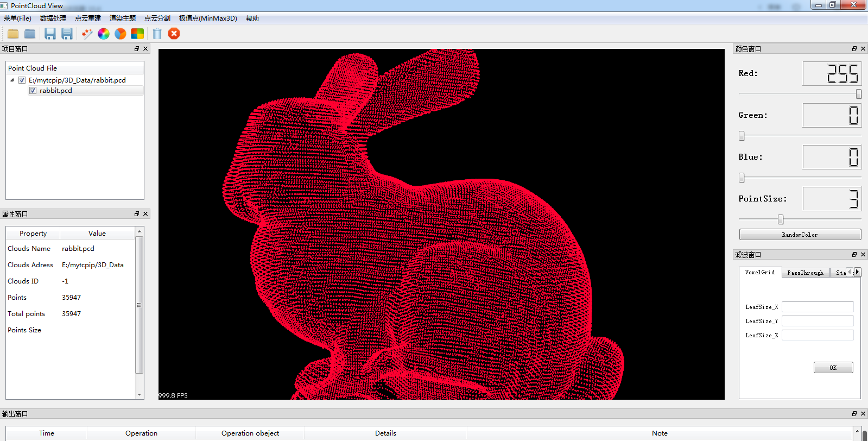Select the Clouds Adress property row
The width and height of the screenshot is (868, 441).
(x=71, y=265)
